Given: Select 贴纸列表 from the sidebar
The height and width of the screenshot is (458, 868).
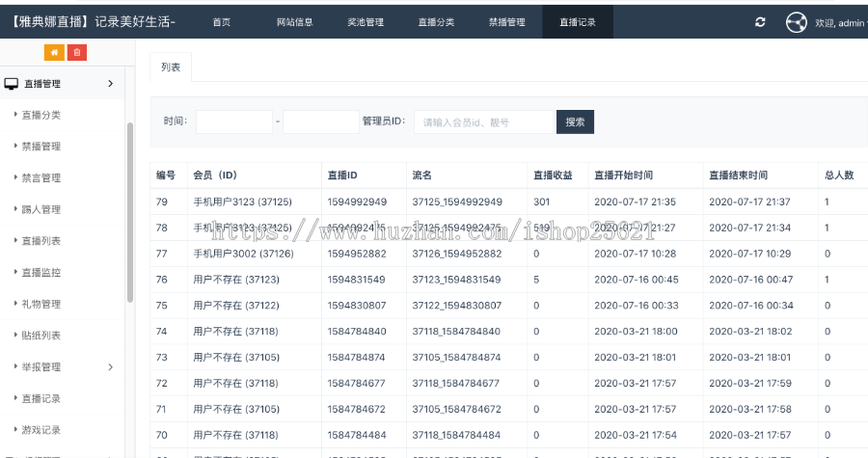Looking at the screenshot, I should (41, 336).
